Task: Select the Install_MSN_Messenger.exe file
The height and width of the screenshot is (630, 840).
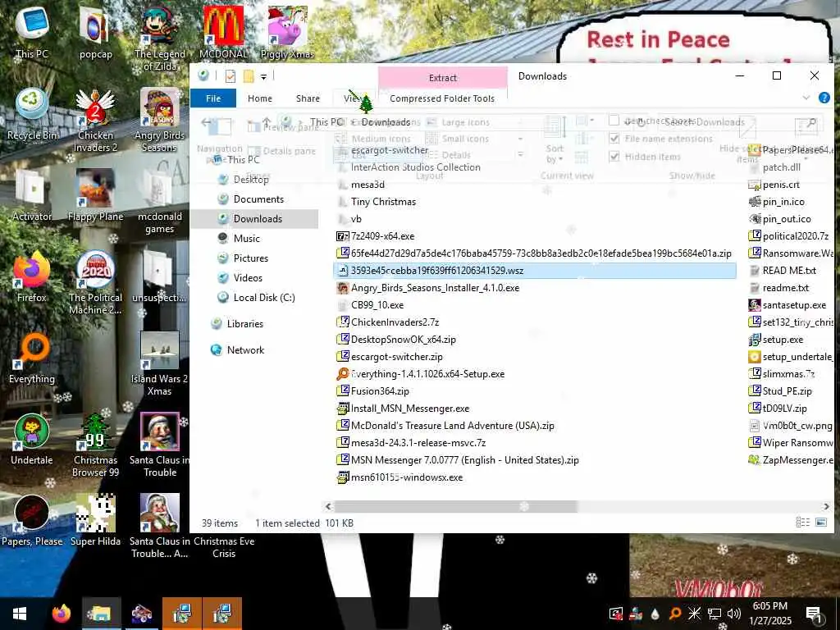Action: coord(410,409)
